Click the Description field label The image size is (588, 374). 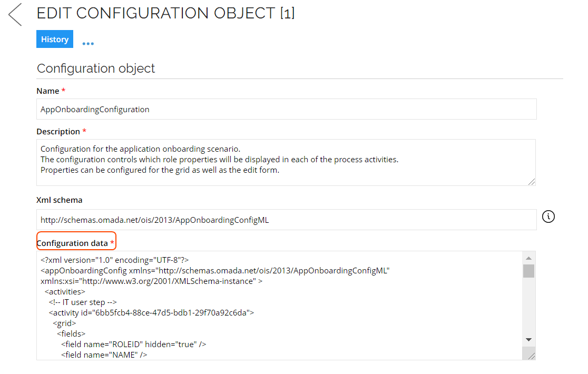click(61, 132)
